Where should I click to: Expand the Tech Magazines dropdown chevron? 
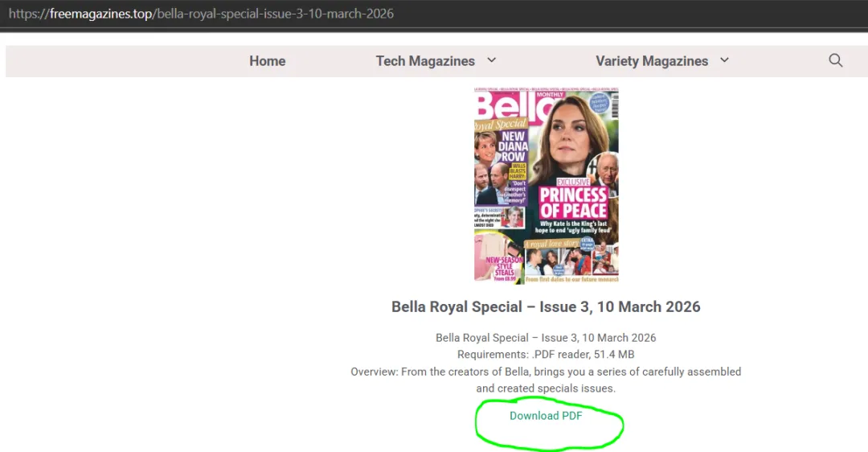tap(492, 60)
